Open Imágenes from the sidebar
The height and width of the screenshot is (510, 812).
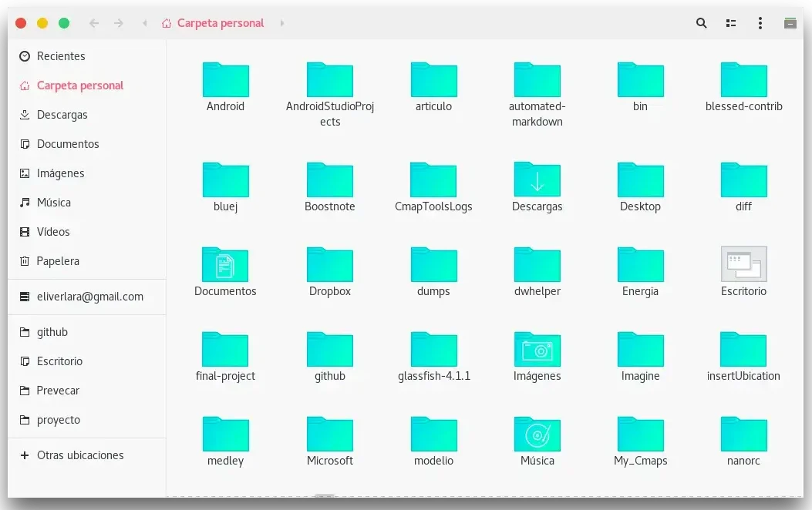point(59,173)
